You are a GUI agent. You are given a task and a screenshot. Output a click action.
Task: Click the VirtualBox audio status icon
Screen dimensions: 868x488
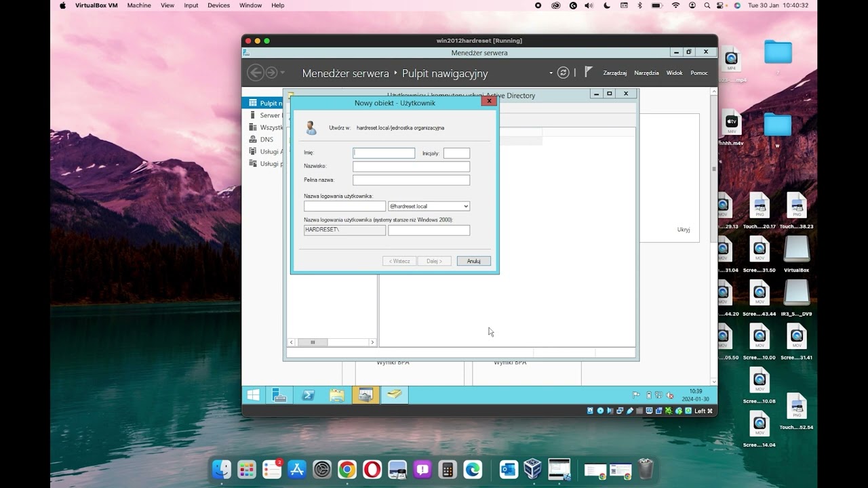point(610,411)
